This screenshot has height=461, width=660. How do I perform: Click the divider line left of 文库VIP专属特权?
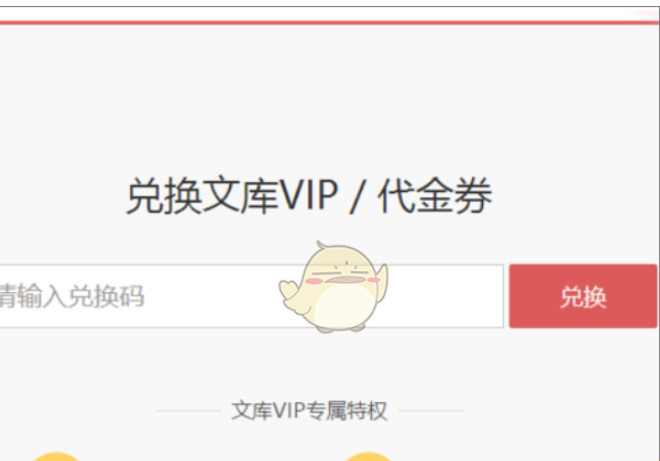tap(189, 410)
